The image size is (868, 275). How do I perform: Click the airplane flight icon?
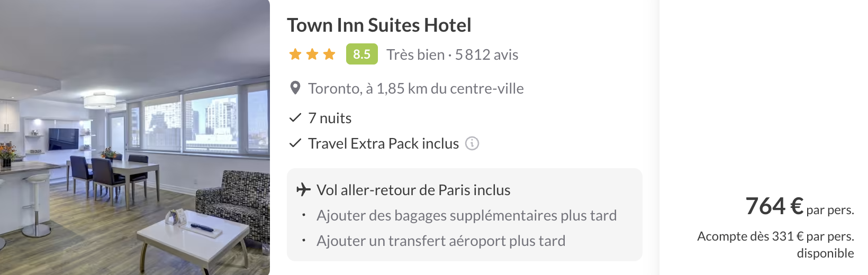click(x=303, y=189)
